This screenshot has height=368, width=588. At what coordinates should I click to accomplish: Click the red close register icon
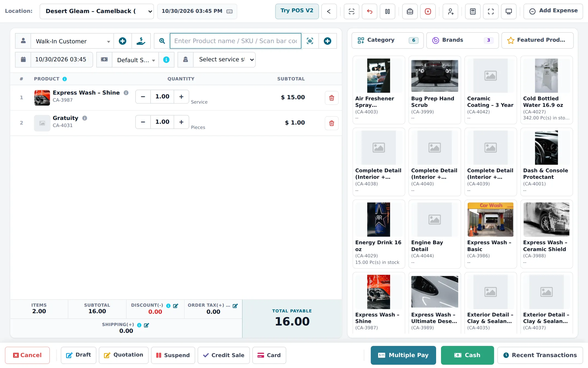point(428,11)
